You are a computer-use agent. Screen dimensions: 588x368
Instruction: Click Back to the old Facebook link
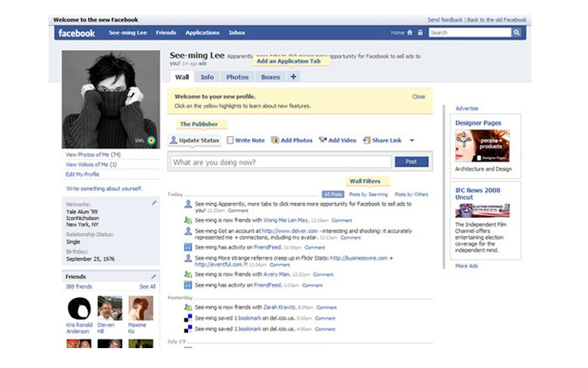tap(497, 20)
